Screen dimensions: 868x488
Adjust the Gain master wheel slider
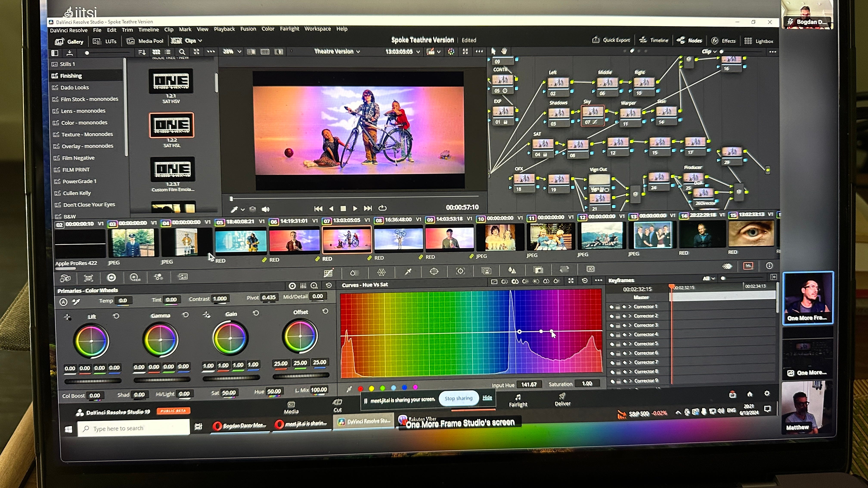(x=231, y=378)
